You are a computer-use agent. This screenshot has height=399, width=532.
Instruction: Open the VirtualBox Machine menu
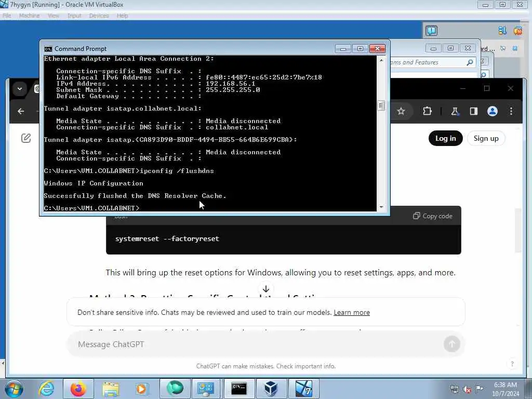point(30,16)
